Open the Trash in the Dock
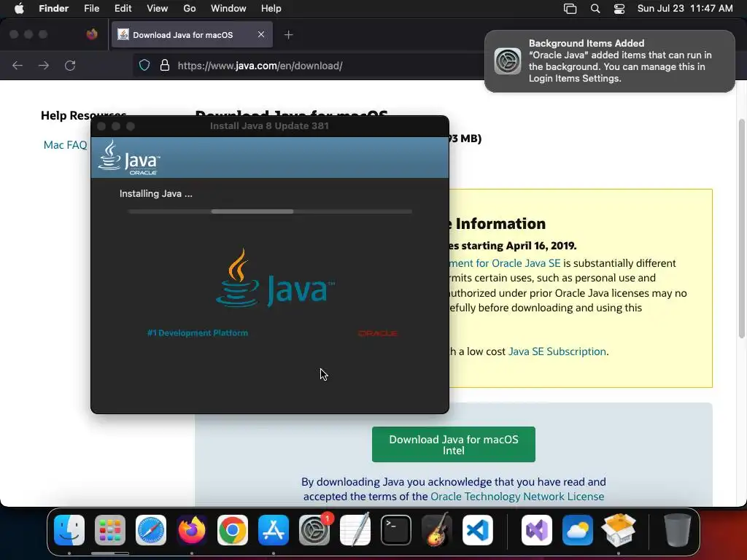Viewport: 747px width, 560px height. pos(678,530)
